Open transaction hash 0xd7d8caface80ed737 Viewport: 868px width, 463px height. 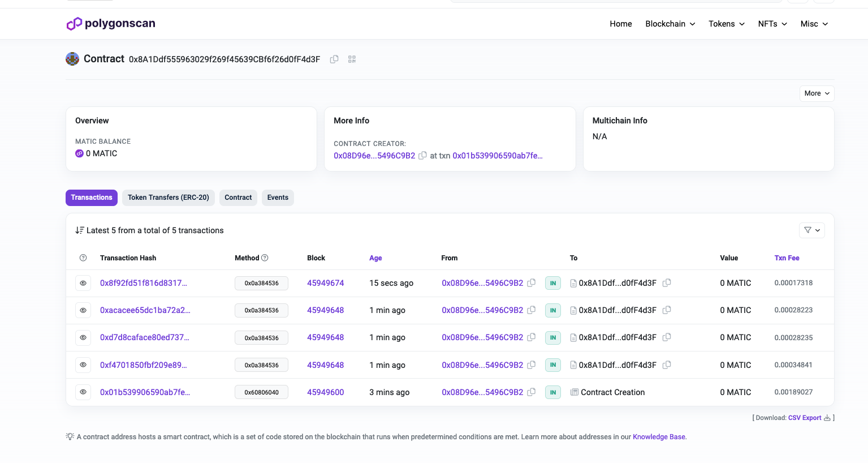145,337
